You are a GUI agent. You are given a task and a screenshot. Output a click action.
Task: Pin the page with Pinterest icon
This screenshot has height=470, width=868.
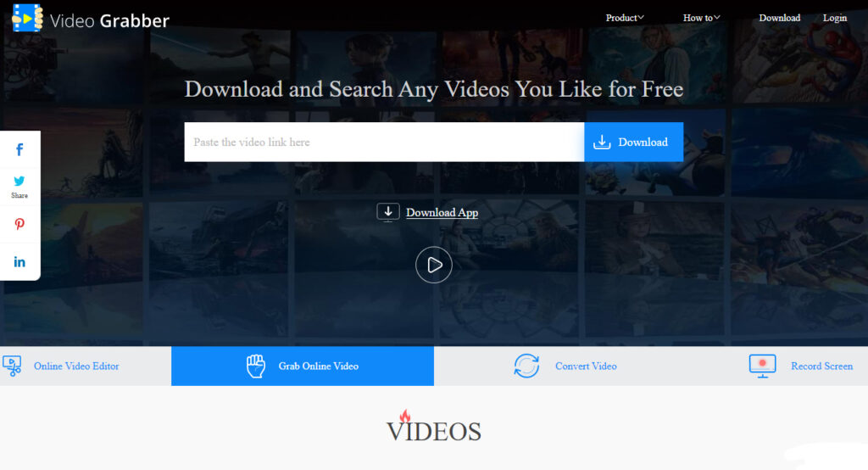[x=19, y=224]
